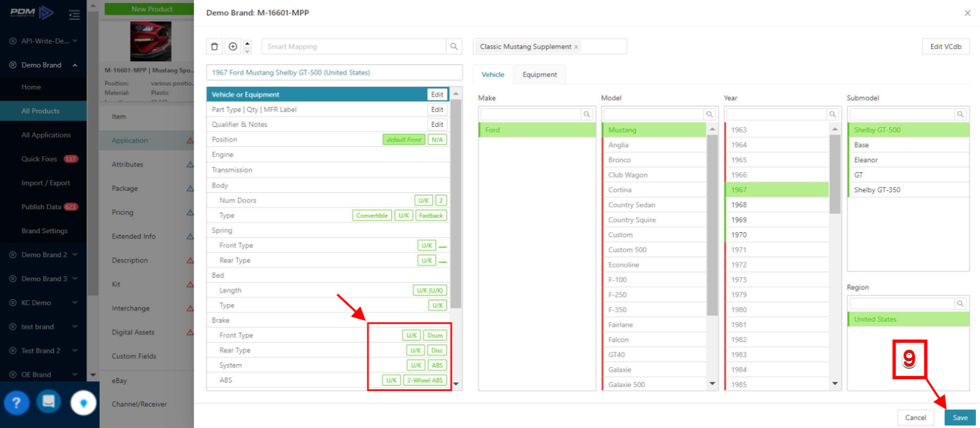The image size is (980, 428).
Task: Switch to the Equipment tab
Action: 539,74
